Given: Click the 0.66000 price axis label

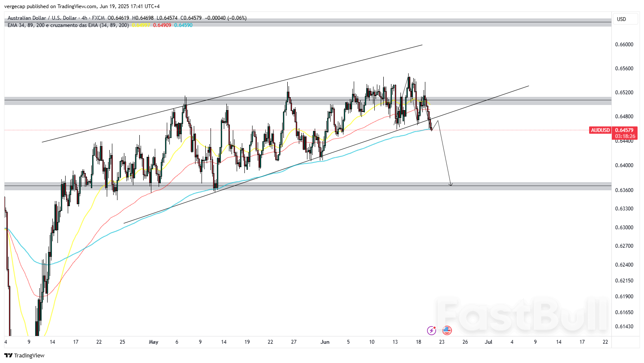Looking at the screenshot, I should pyautogui.click(x=624, y=45).
